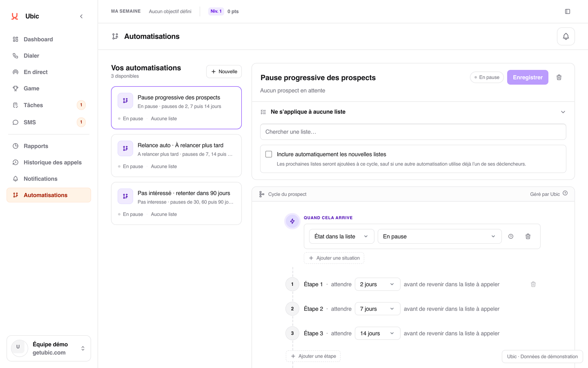588x368 pixels.
Task: Open the En pause value dropdown
Action: tap(440, 236)
